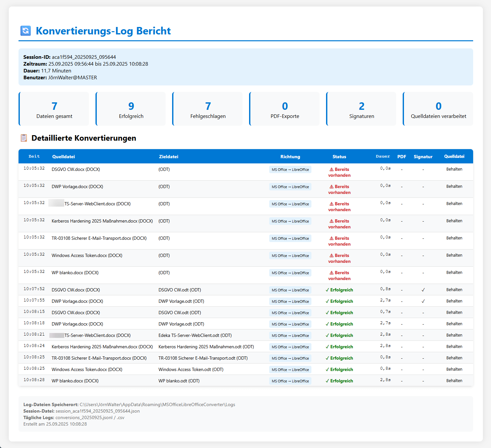
Task: Click the Richtung column header
Action: coord(290,157)
